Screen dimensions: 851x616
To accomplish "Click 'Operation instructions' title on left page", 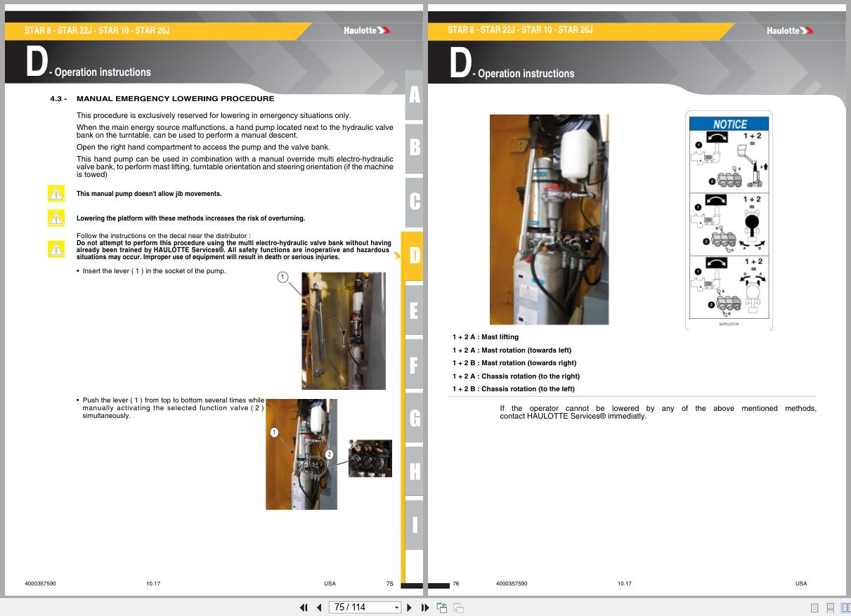I will tap(103, 72).
